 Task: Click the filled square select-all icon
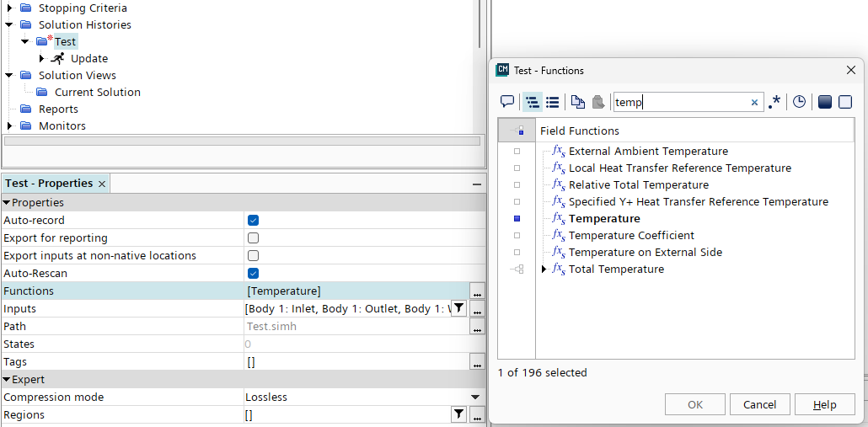[824, 102]
